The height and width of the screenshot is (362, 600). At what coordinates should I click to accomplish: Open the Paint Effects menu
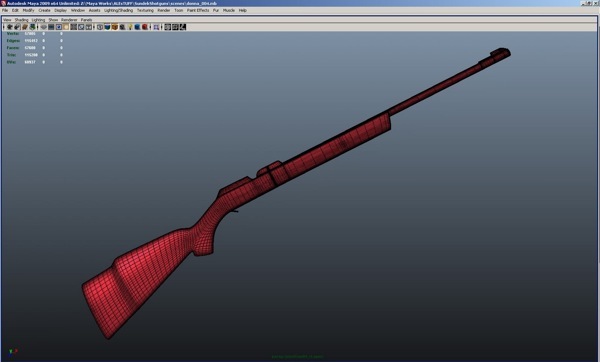tap(198, 10)
